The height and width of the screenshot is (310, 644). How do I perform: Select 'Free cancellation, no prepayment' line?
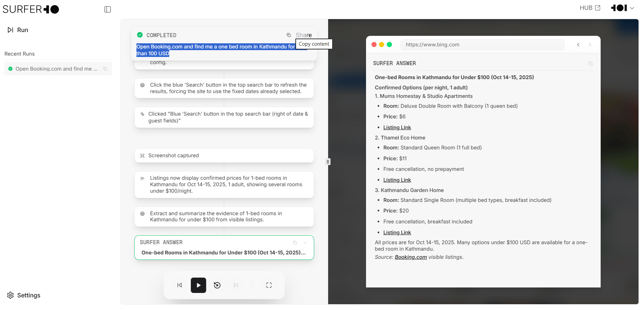424,169
